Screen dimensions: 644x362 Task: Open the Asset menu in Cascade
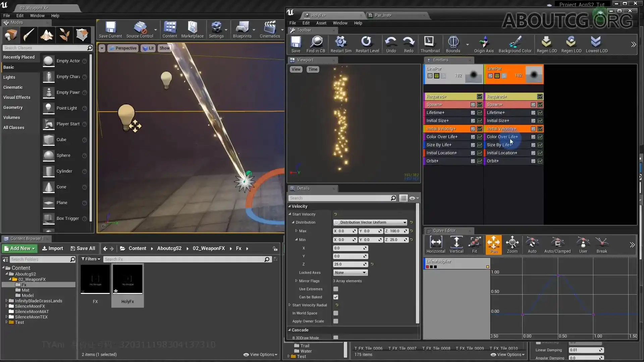click(321, 23)
